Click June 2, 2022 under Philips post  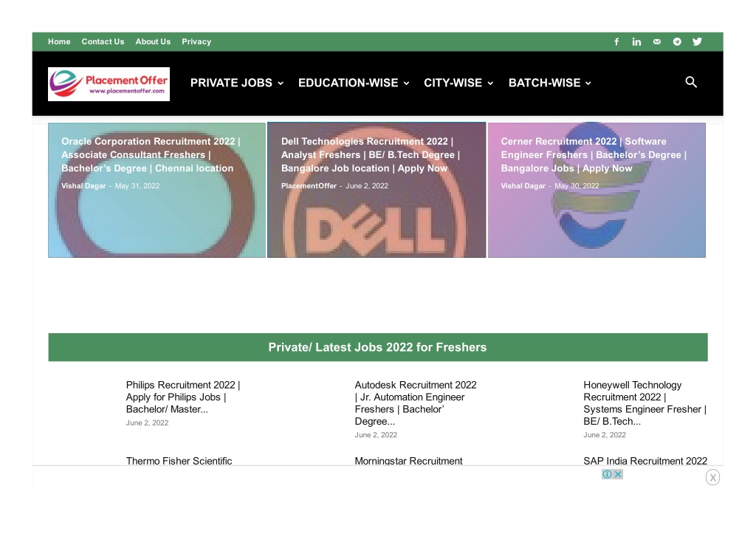[x=147, y=423]
